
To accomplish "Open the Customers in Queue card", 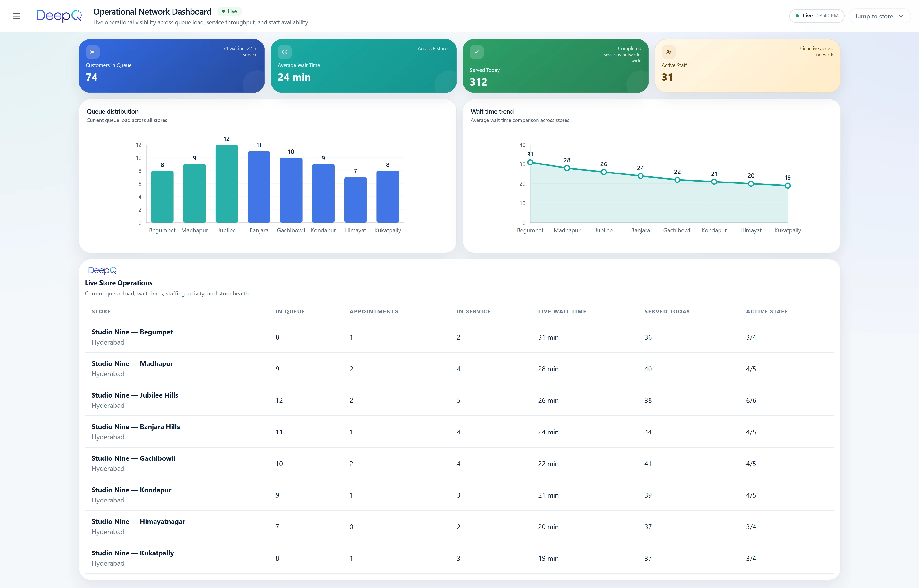I will 172,66.
